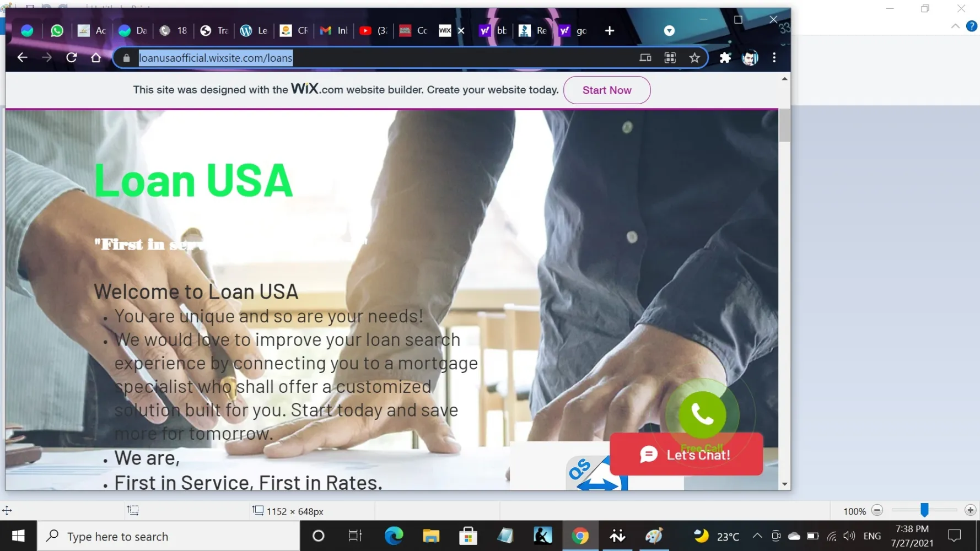Click the page scroll up arrow
This screenshot has height=551, width=980.
pos(784,79)
